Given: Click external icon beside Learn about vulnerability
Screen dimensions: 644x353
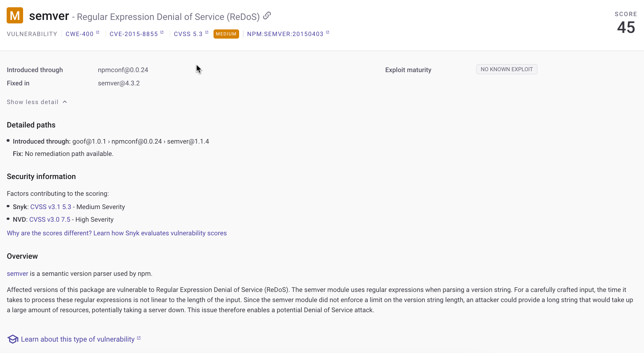Looking at the screenshot, I should click(x=139, y=338).
